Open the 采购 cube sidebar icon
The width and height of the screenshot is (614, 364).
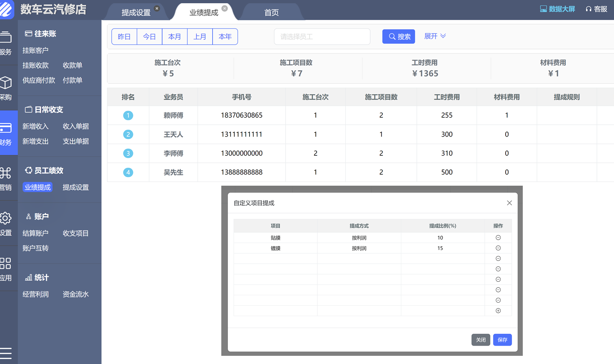(6, 83)
